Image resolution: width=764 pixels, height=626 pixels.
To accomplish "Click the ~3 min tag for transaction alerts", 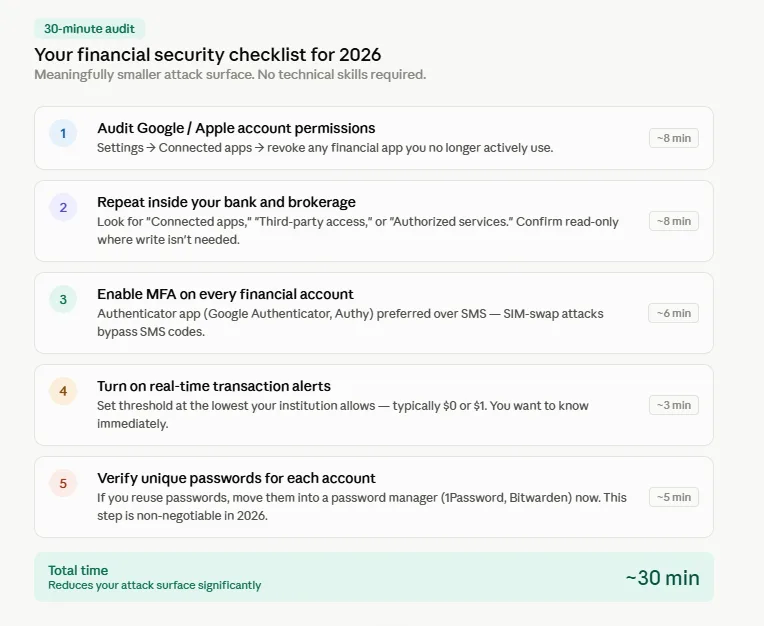I will click(673, 405).
